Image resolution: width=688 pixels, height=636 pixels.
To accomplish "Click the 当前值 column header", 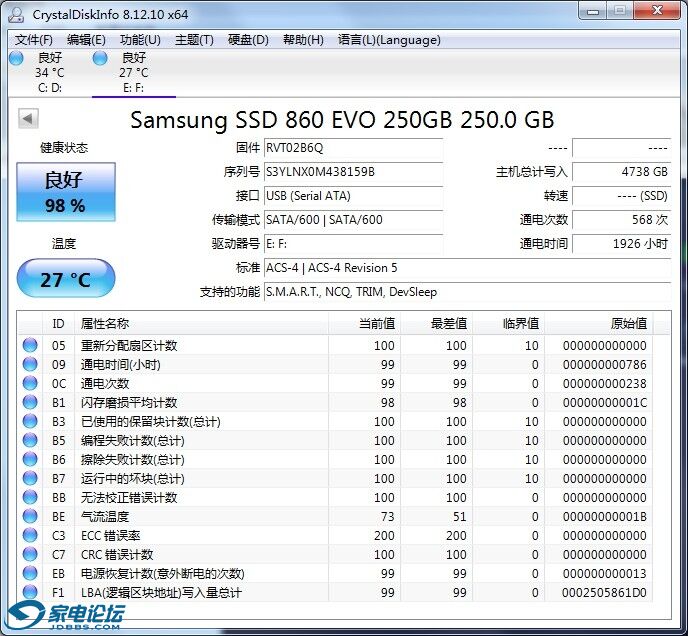I will (x=365, y=323).
